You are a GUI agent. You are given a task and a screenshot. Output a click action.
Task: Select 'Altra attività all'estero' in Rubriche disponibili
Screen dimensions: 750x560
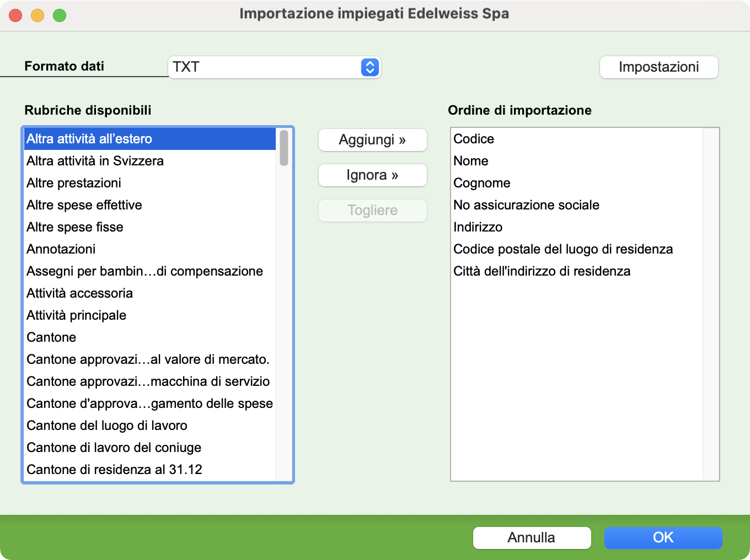click(x=150, y=139)
